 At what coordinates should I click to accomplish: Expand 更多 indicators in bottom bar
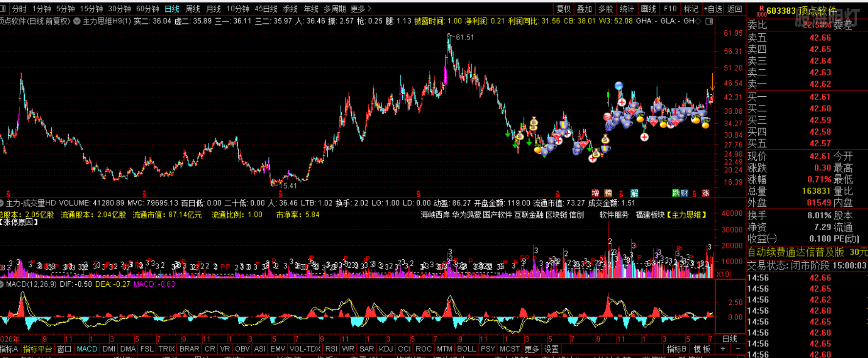532,349
